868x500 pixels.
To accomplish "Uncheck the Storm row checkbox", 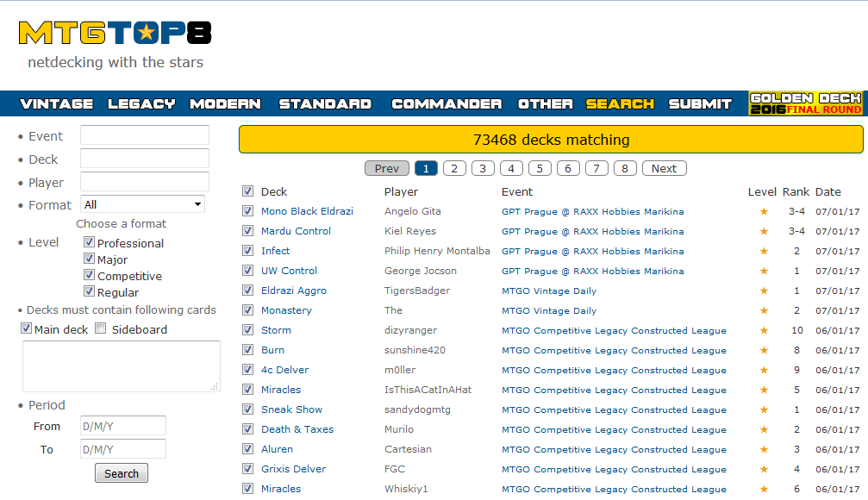I will point(247,330).
